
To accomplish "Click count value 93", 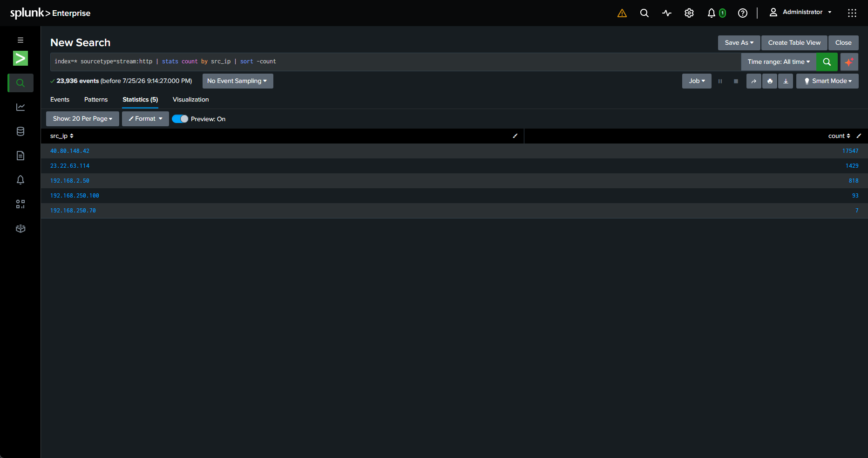I will pos(855,196).
